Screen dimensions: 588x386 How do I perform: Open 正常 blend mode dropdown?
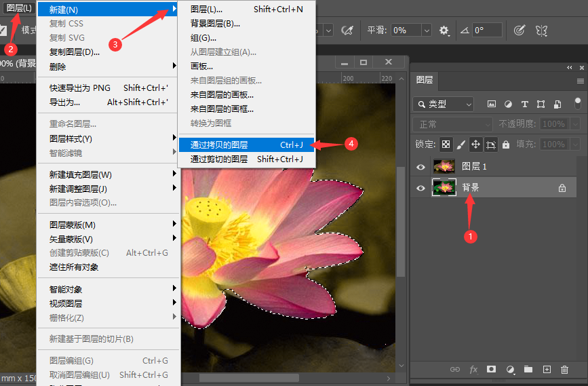click(452, 124)
